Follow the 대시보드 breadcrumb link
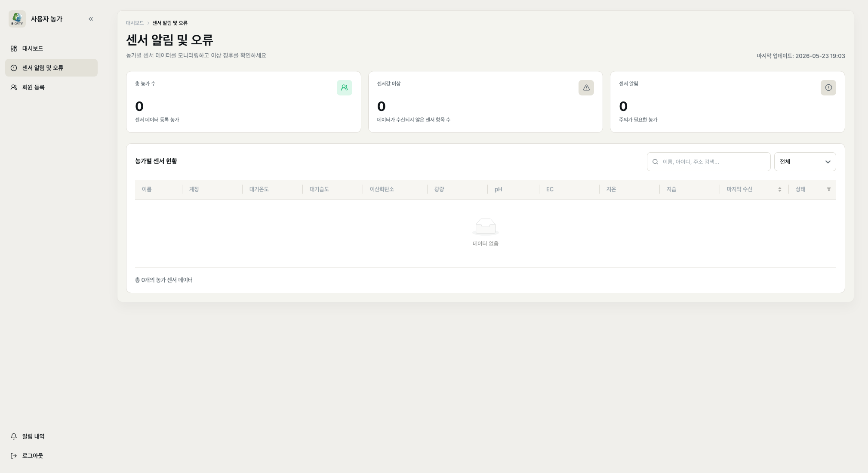 135,23
